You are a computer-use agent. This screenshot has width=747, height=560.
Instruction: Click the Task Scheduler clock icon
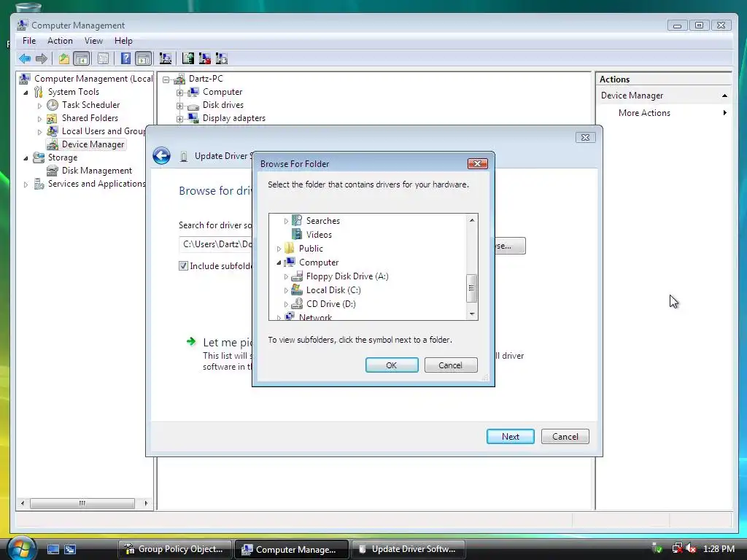pyautogui.click(x=53, y=105)
